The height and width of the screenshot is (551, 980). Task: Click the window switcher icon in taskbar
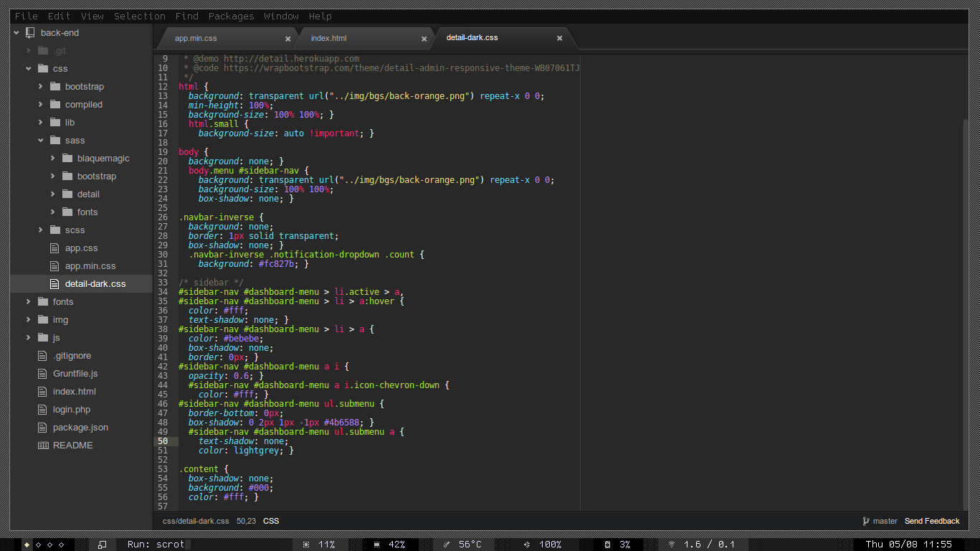[101, 544]
